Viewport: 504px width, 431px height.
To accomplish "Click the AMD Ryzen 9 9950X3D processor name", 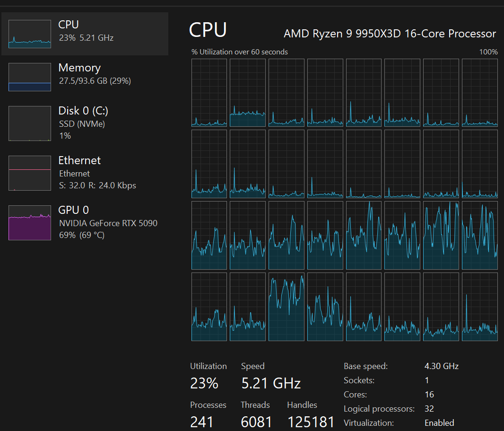I will (390, 34).
